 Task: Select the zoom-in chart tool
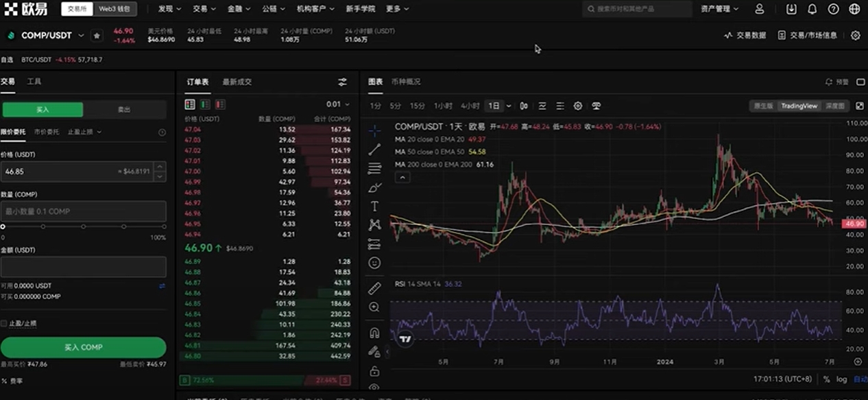pos(374,307)
